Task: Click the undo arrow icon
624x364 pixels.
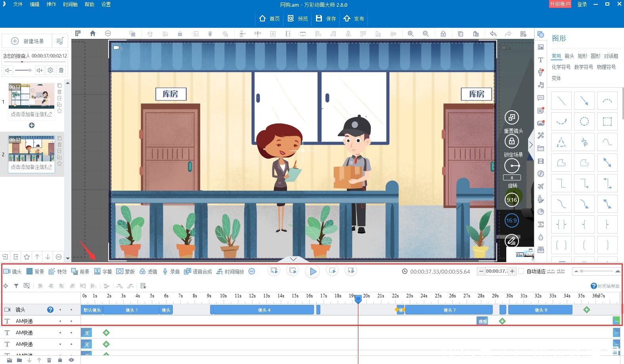Action: [x=493, y=34]
